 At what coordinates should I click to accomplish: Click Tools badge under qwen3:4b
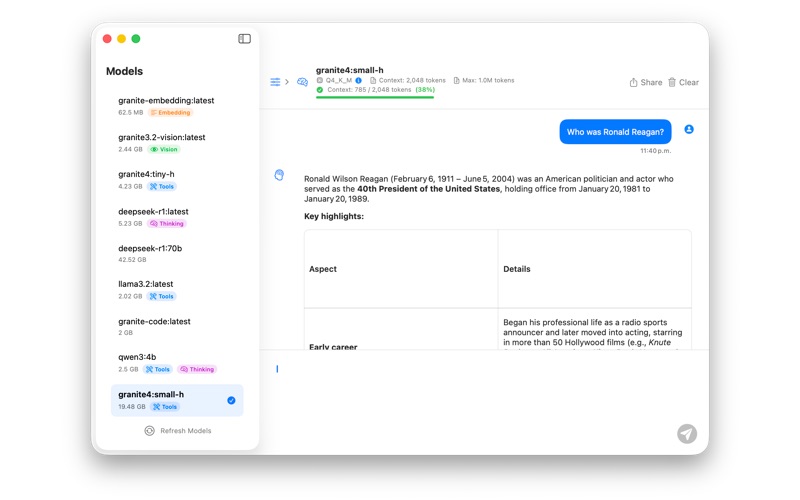pos(158,369)
